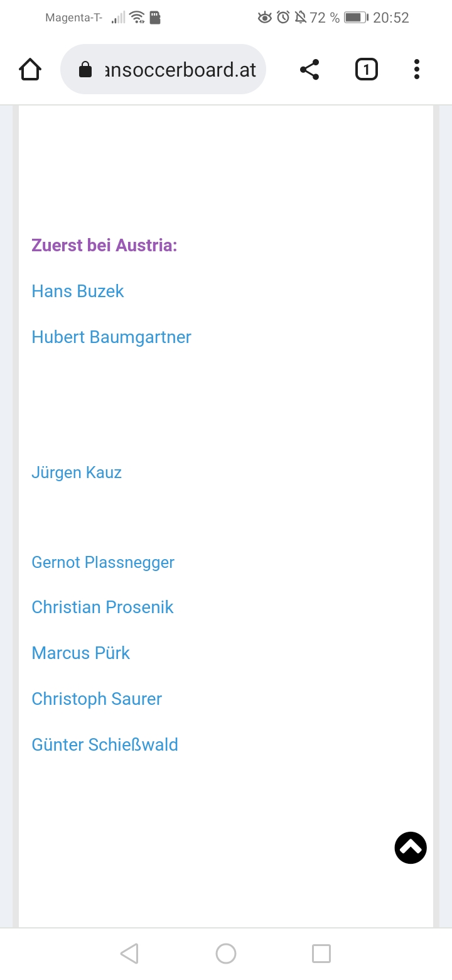This screenshot has width=452, height=980.
Task: Open Marcus Pürk link
Action: [80, 653]
